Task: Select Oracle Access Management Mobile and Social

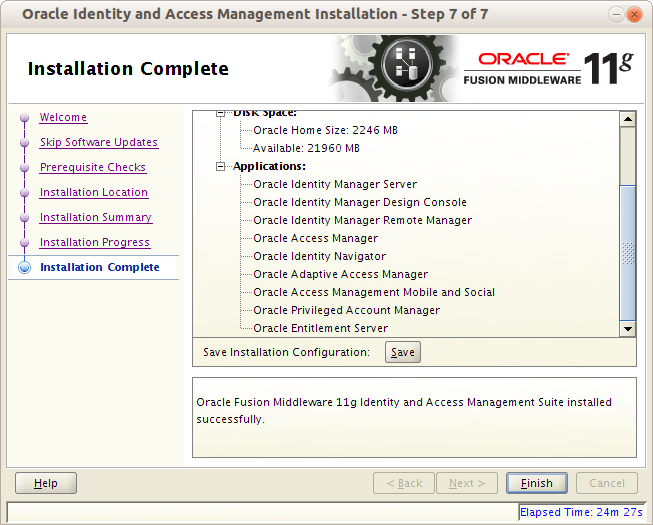Action: (x=374, y=292)
